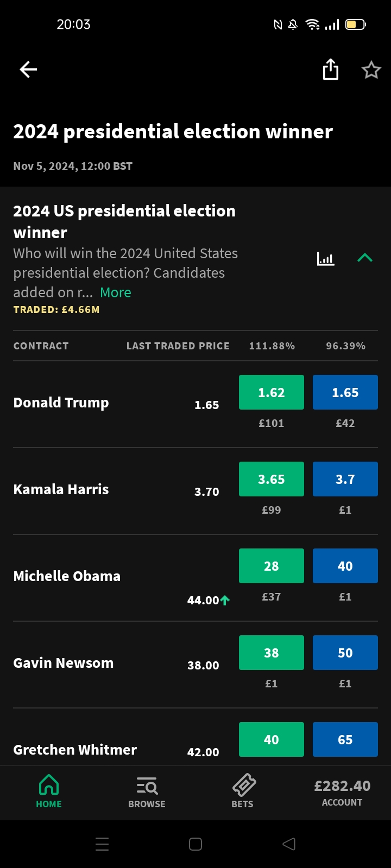Toggle the favorite star for this market

coord(371,69)
